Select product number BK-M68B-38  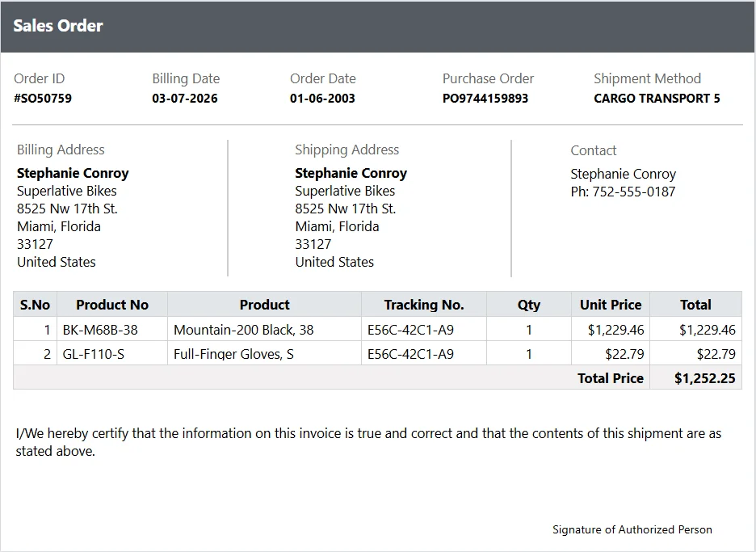[100, 330]
